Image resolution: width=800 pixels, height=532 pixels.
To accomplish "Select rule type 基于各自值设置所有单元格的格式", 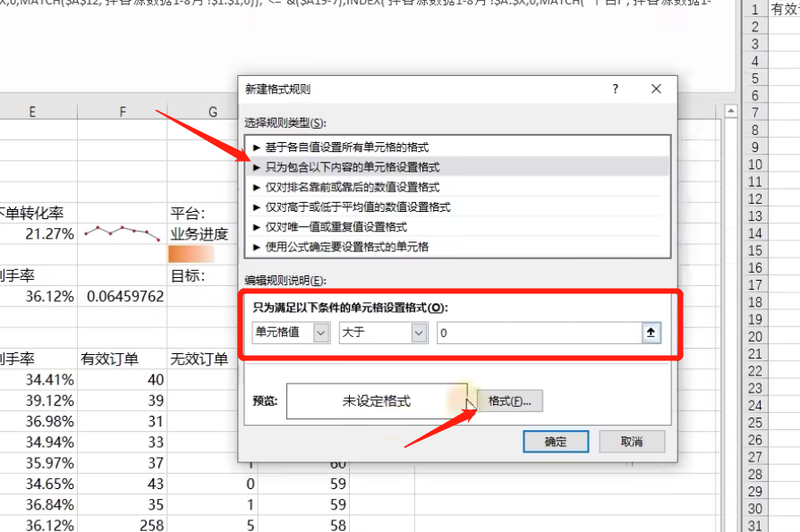I will pyautogui.click(x=456, y=148).
